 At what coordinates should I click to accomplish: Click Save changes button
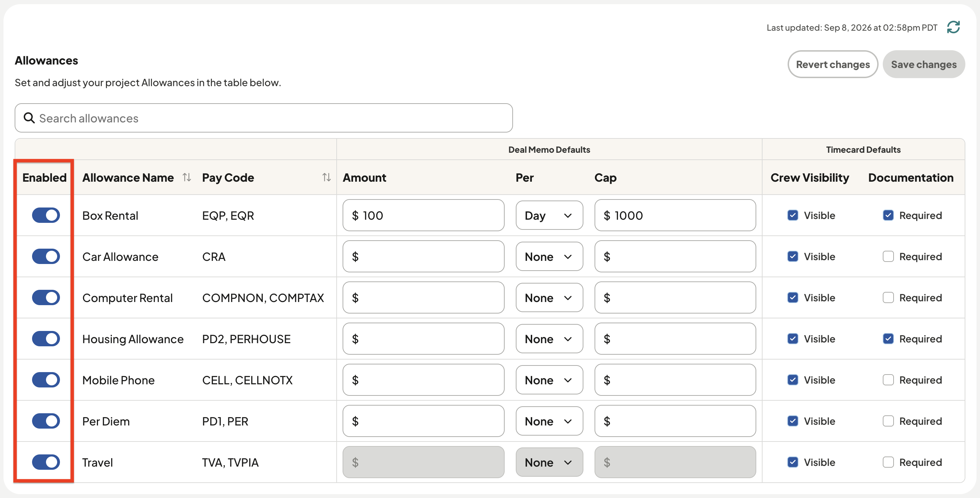[924, 65]
